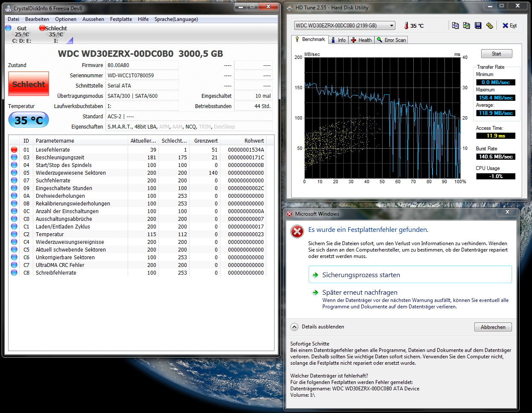Click the CrystalDiskInfo title bar icon
This screenshot has width=532, height=413.
pyautogui.click(x=8, y=8)
